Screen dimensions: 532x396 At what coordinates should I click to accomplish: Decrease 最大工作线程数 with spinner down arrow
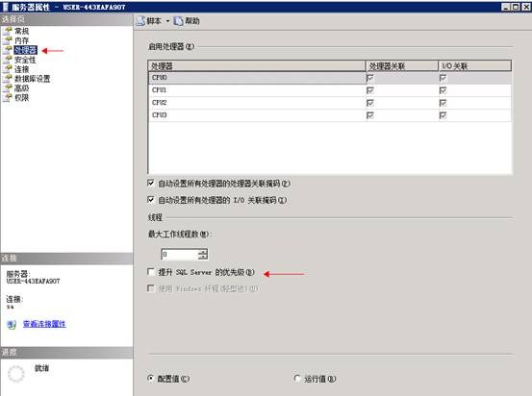tap(203, 257)
